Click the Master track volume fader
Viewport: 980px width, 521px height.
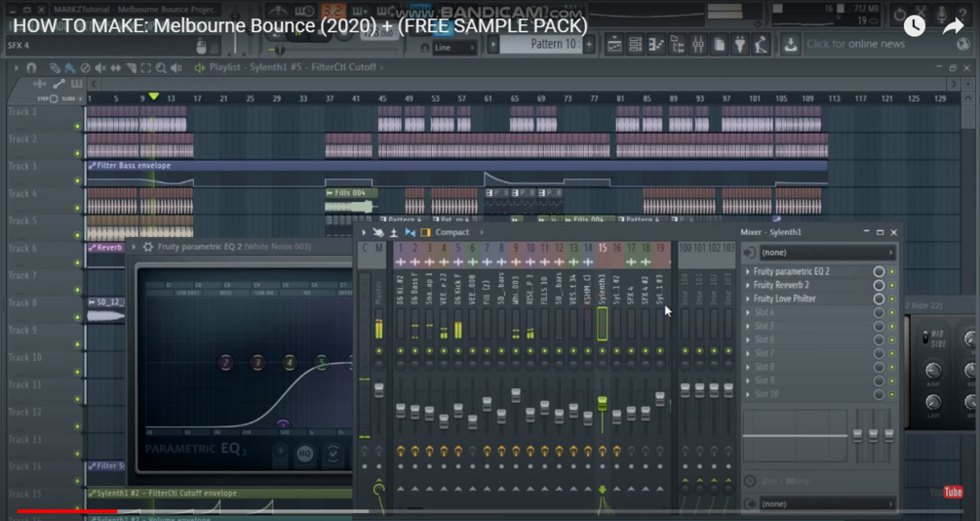coord(378,390)
